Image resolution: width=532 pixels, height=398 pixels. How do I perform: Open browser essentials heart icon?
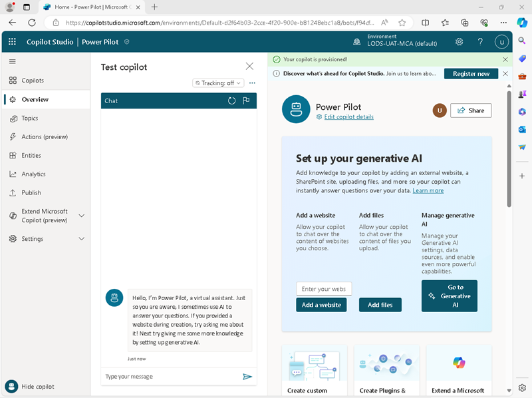[484, 23]
